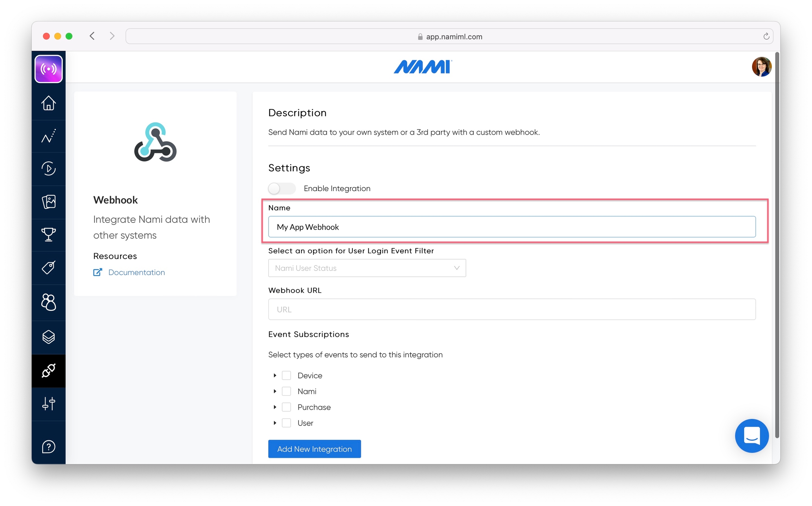
Task: Click the page vertical scrollbar
Action: click(777, 245)
